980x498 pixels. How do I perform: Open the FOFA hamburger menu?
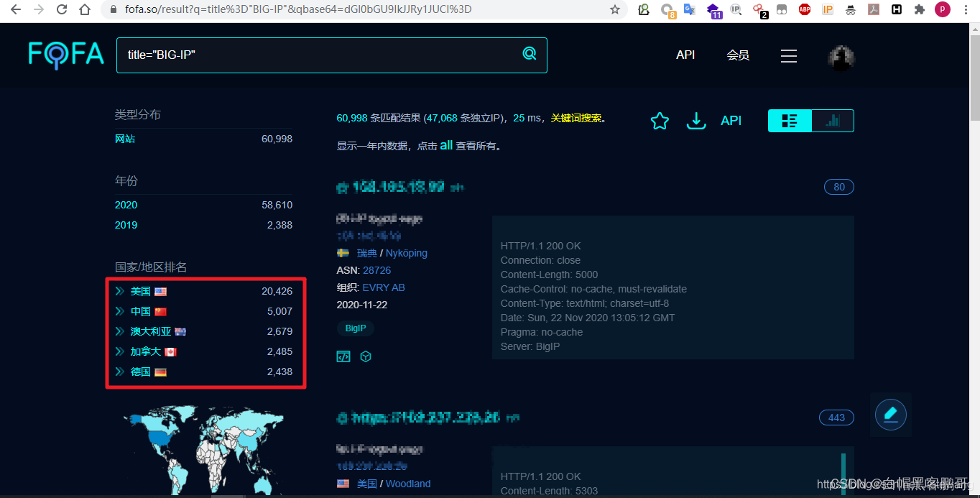click(789, 55)
